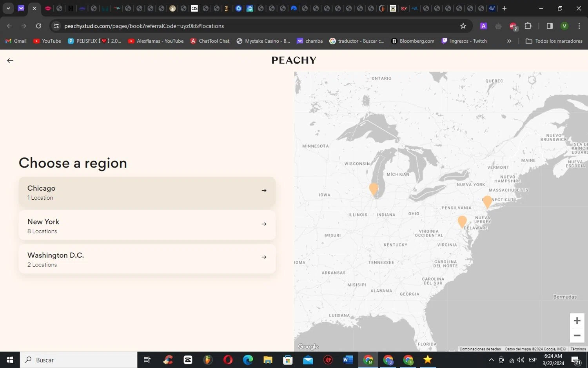588x368 pixels.
Task: Open the Alexflamas - YouTube bookmark
Action: point(156,41)
